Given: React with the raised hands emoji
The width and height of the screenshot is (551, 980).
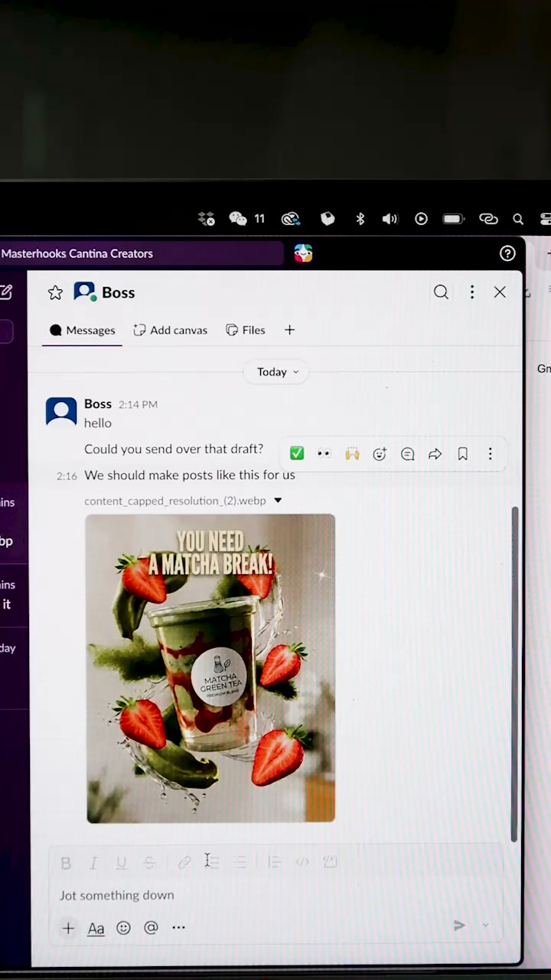Looking at the screenshot, I should pos(352,454).
